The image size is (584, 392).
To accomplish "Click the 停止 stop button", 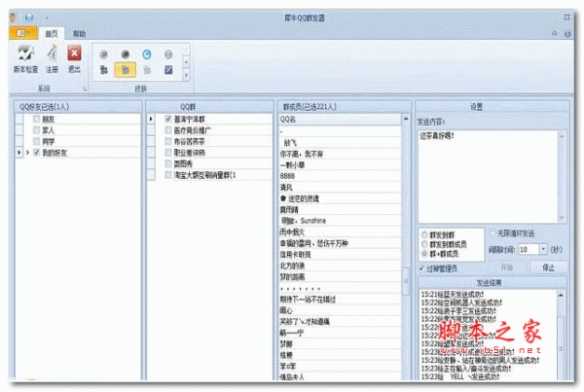I will pyautogui.click(x=548, y=267).
